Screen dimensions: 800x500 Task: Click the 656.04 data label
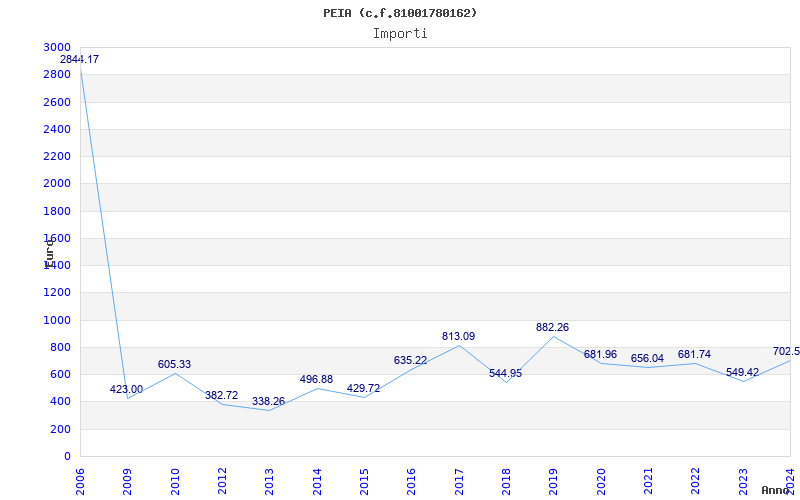647,358
